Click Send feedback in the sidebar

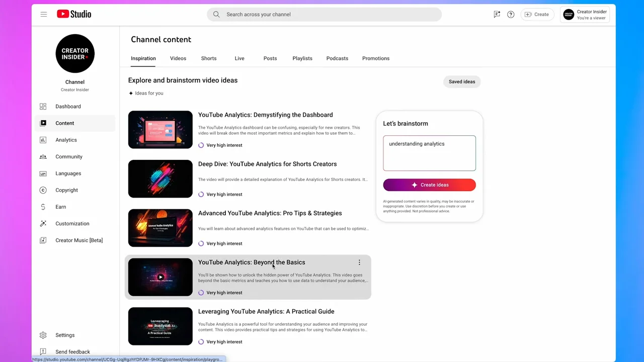(x=75, y=352)
